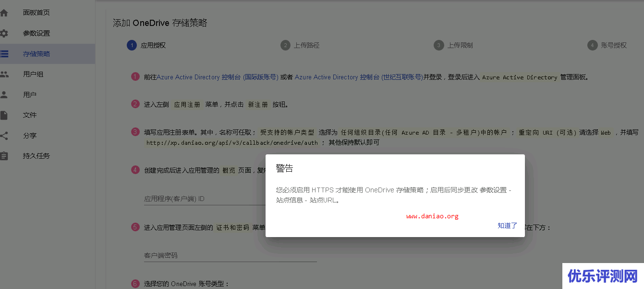Image resolution: width=644 pixels, height=289 pixels.
Task: Click the list icon beside 存储策略
Action: tap(4, 54)
